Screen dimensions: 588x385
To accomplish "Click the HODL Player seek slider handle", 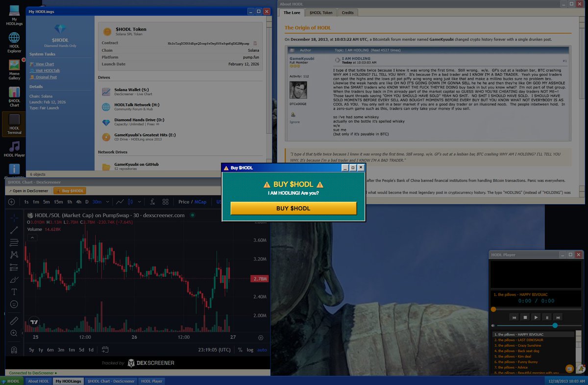I will click(493, 309).
